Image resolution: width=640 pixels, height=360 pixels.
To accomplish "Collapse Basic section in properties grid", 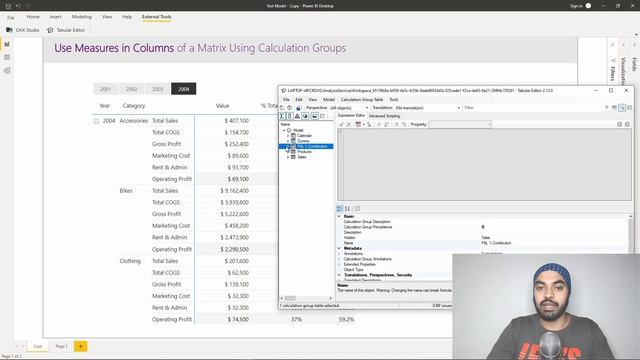I will pyautogui.click(x=339, y=216).
